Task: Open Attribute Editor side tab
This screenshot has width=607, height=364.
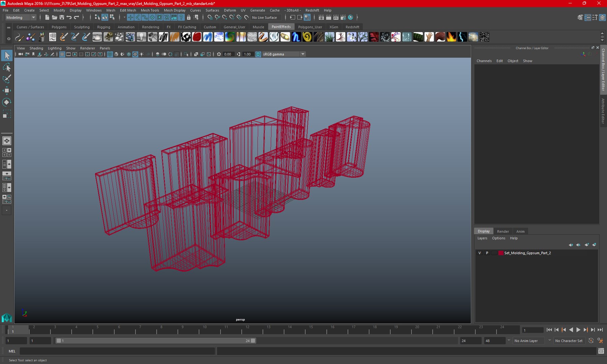Action: (x=603, y=111)
